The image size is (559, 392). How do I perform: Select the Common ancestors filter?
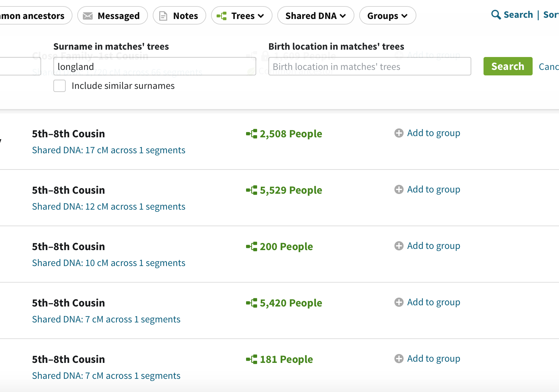(x=34, y=15)
